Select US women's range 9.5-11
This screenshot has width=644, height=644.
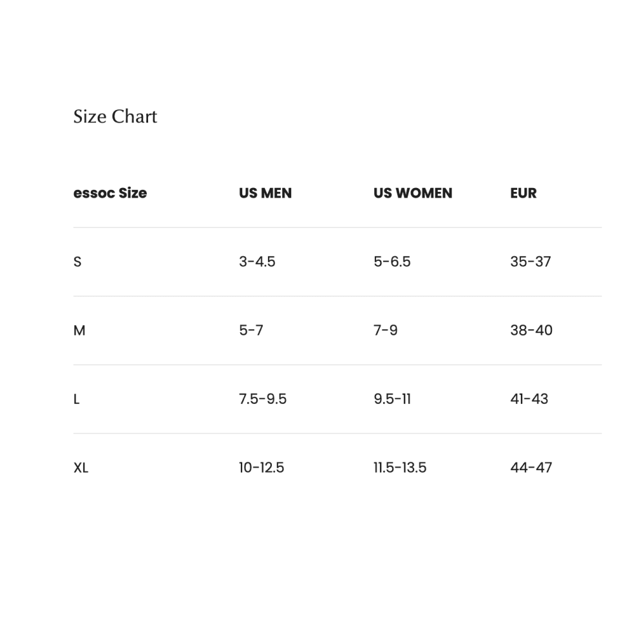[392, 399]
